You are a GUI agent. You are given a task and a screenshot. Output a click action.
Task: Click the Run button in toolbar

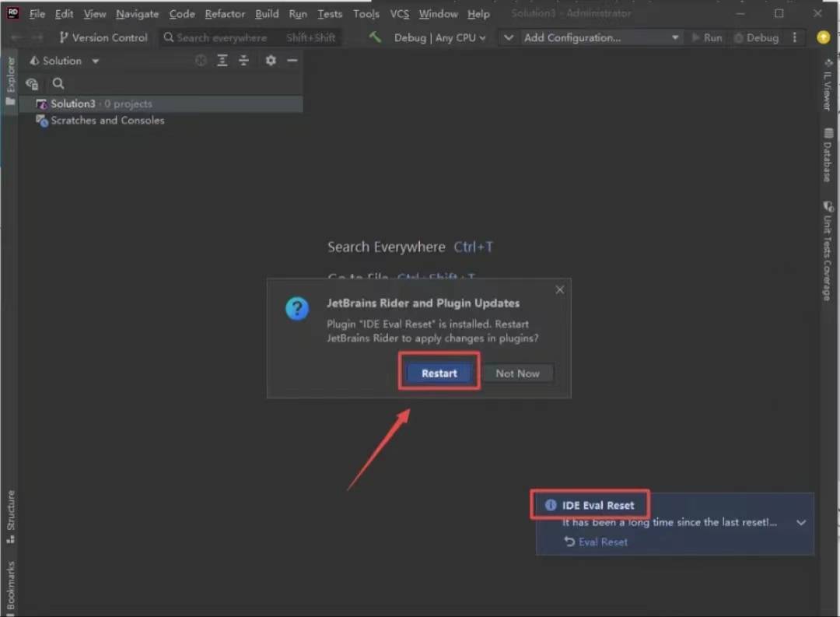[706, 37]
